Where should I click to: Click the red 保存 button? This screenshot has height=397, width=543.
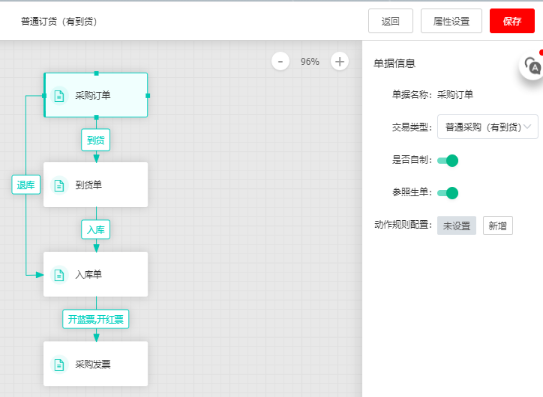coord(512,21)
